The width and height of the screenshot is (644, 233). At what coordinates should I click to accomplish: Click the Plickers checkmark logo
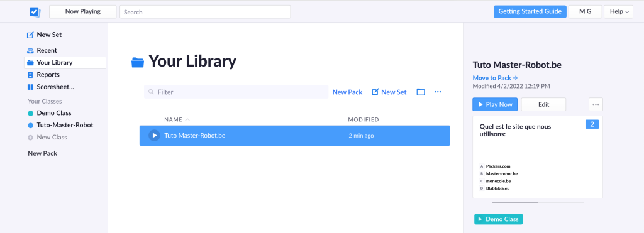coord(35,12)
